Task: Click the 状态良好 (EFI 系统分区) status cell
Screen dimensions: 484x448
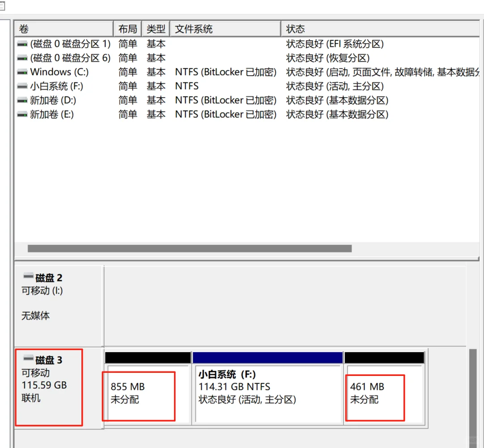Action: (x=335, y=44)
